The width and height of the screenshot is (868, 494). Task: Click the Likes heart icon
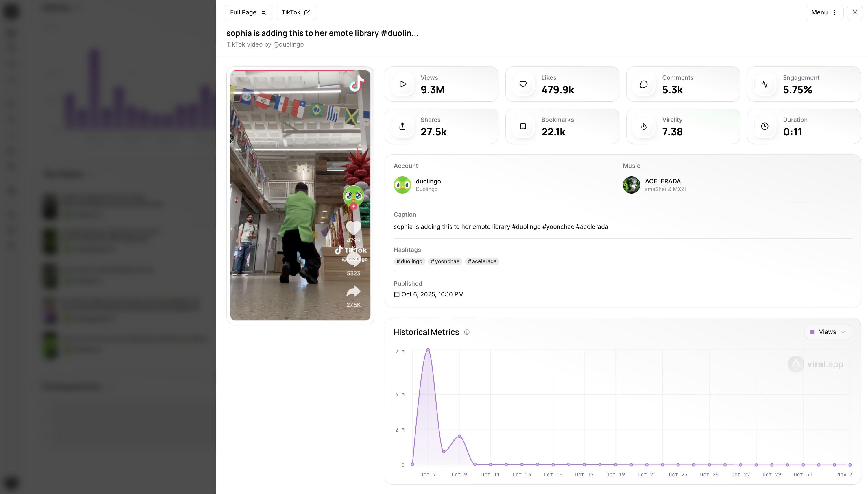[x=523, y=84]
